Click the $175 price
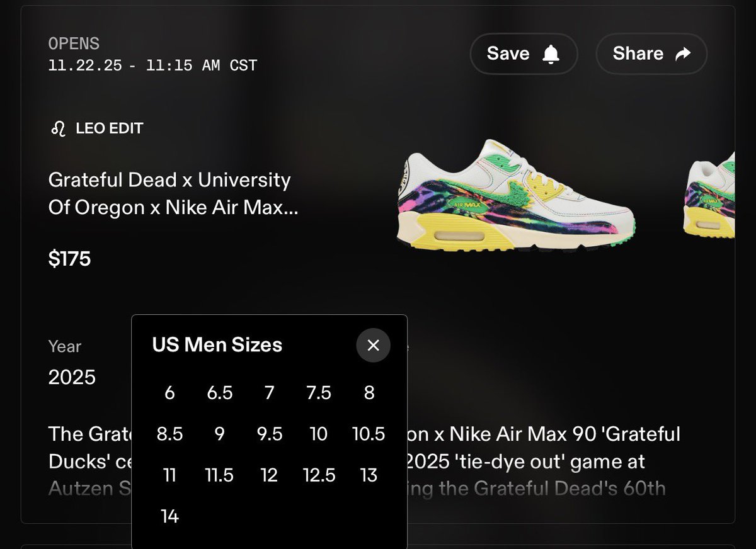Viewport: 756px width, 549px height. point(69,258)
